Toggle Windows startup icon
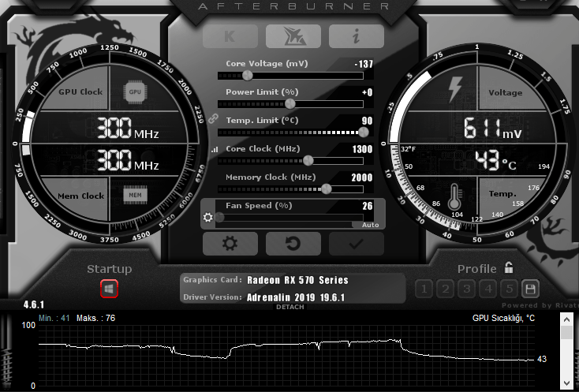The width and height of the screenshot is (579, 392). tap(109, 289)
